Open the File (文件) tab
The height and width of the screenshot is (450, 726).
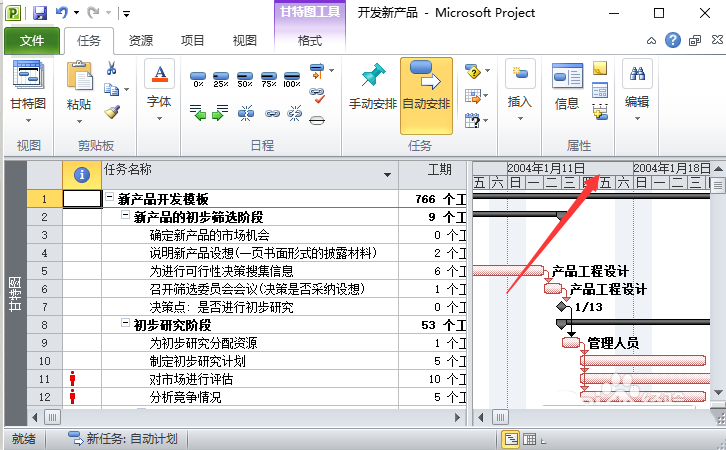(x=32, y=41)
